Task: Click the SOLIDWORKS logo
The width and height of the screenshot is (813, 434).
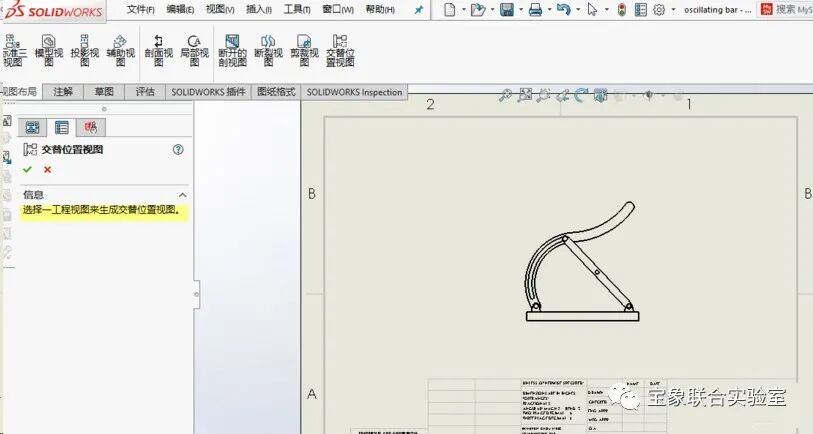Action: coord(54,10)
